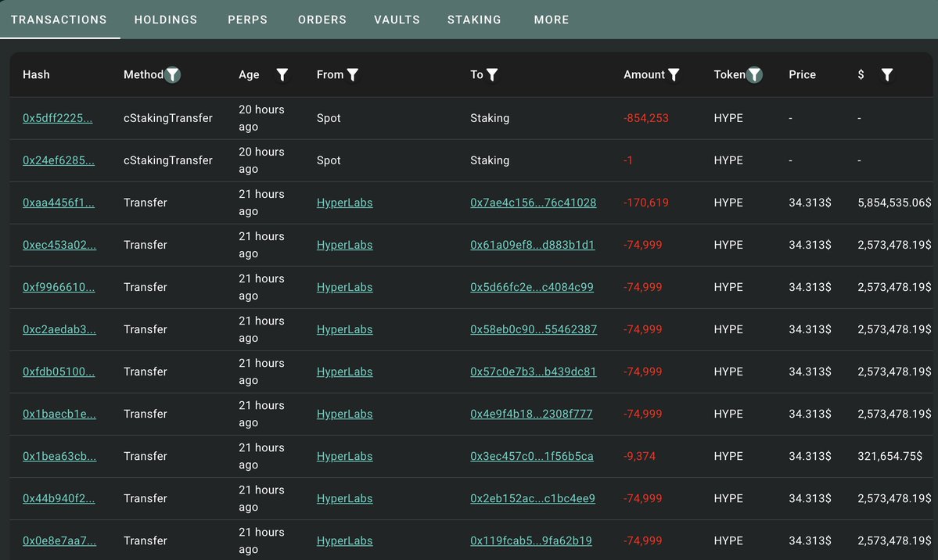Screen dimensions: 938x560
Task: Open recipient address 0x7ae4c156...76c41028
Action: click(x=532, y=202)
